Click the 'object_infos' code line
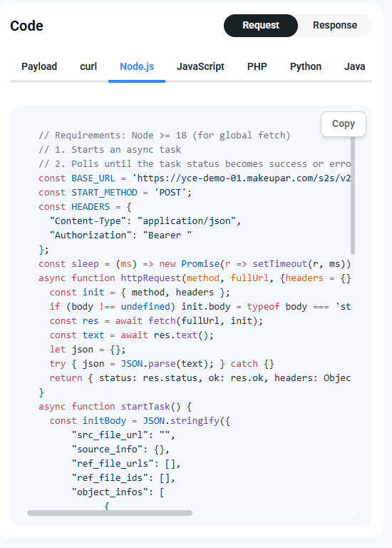392x548 pixels. 118,492
